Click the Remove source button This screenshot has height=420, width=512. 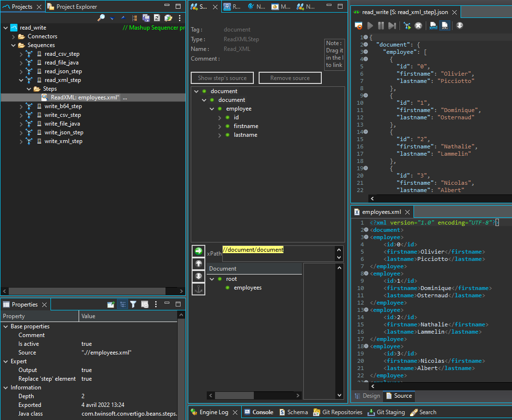[x=290, y=78]
